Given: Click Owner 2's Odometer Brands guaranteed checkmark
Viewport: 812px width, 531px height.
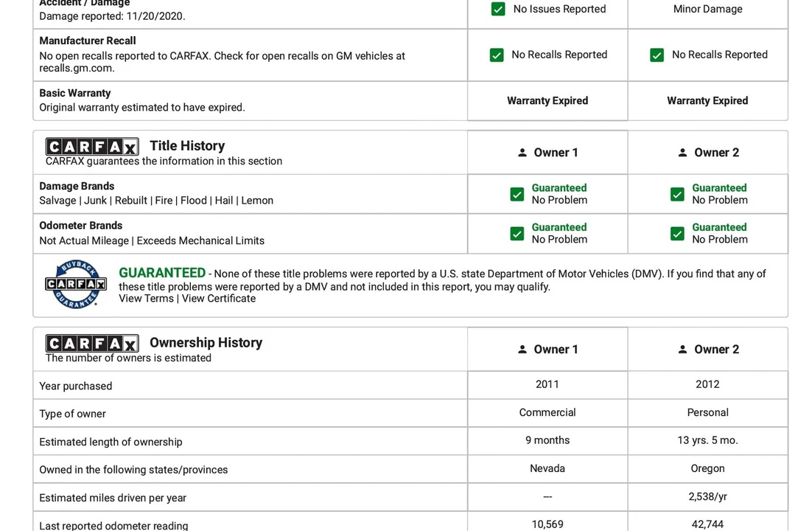Looking at the screenshot, I should 677,234.
